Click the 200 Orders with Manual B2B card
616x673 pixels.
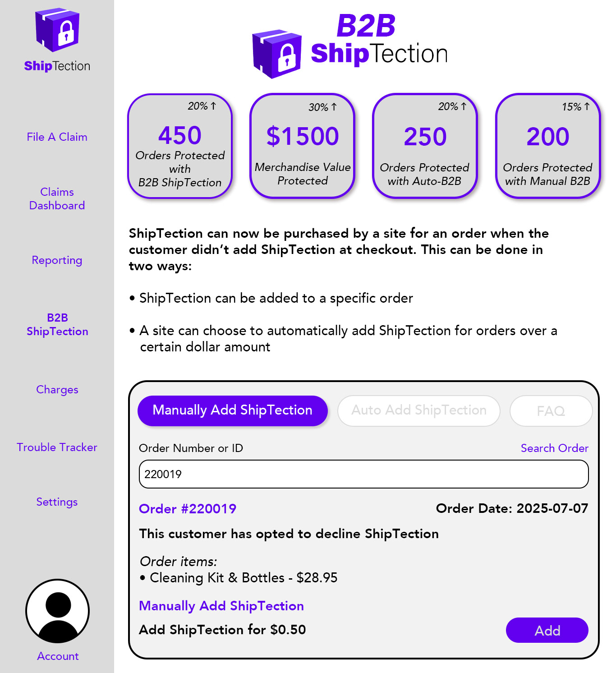(547, 146)
